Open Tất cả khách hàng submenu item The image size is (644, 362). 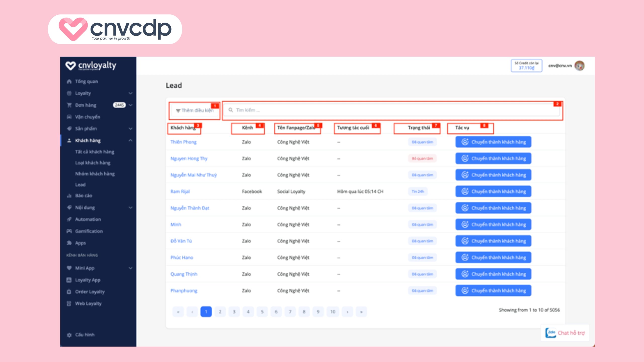95,152
